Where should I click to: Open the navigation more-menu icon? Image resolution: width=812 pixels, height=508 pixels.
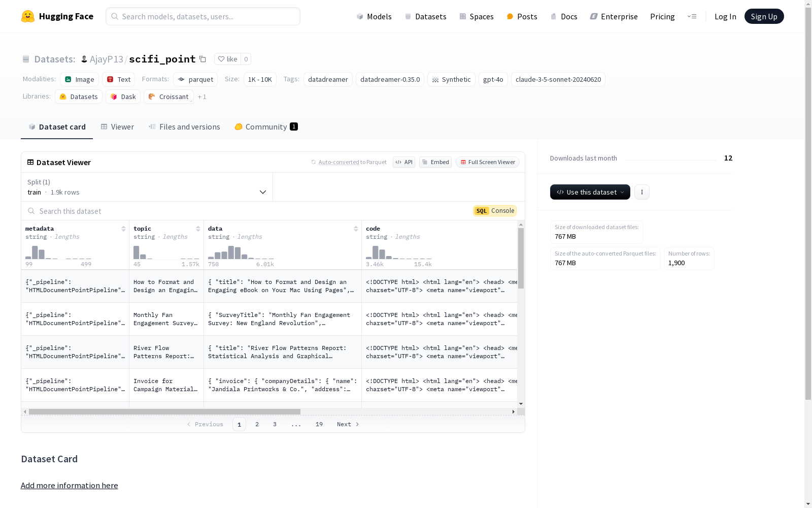tap(692, 16)
